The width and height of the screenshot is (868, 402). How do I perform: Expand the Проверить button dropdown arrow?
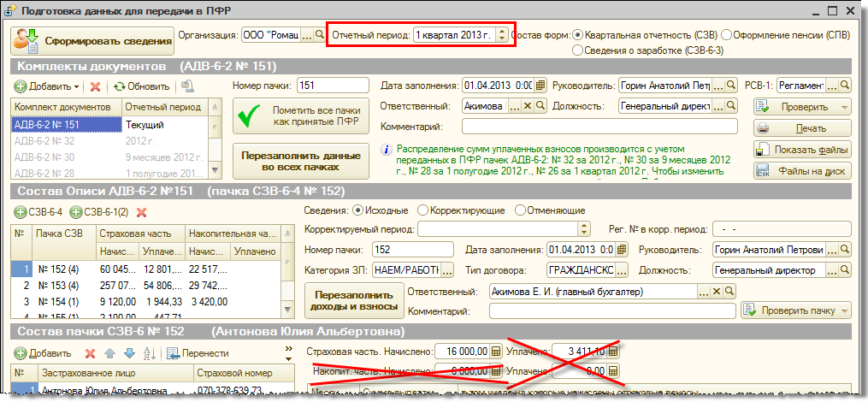click(844, 107)
